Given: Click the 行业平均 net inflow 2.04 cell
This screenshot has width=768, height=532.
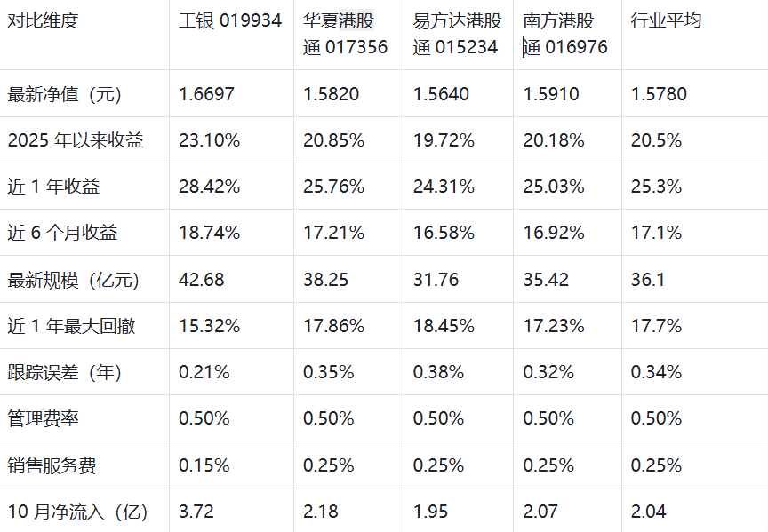Looking at the screenshot, I should (695, 510).
